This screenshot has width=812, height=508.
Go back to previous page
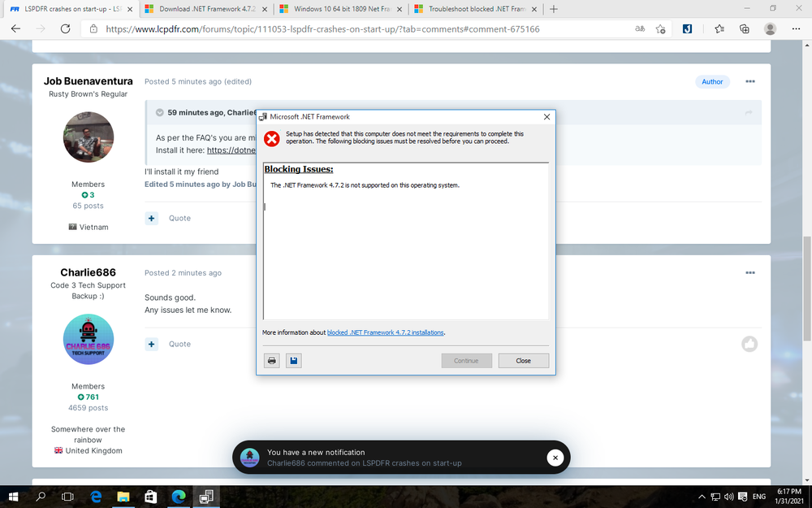(x=15, y=29)
